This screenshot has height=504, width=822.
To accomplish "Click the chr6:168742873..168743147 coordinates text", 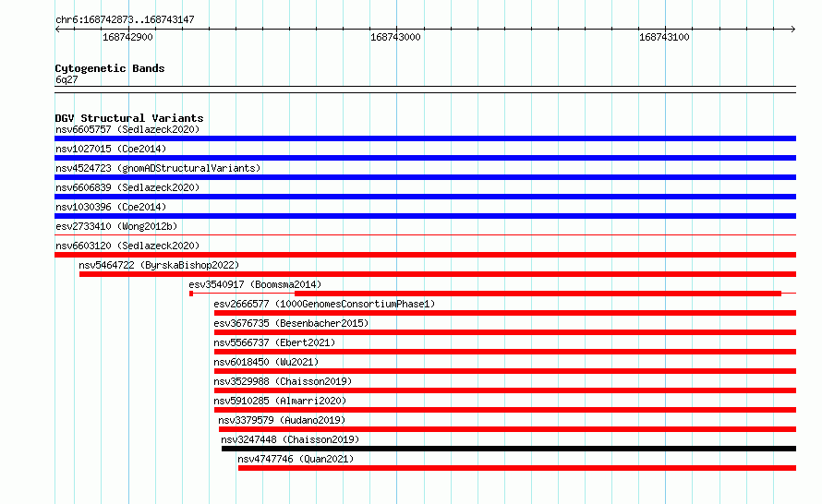I will [x=125, y=20].
